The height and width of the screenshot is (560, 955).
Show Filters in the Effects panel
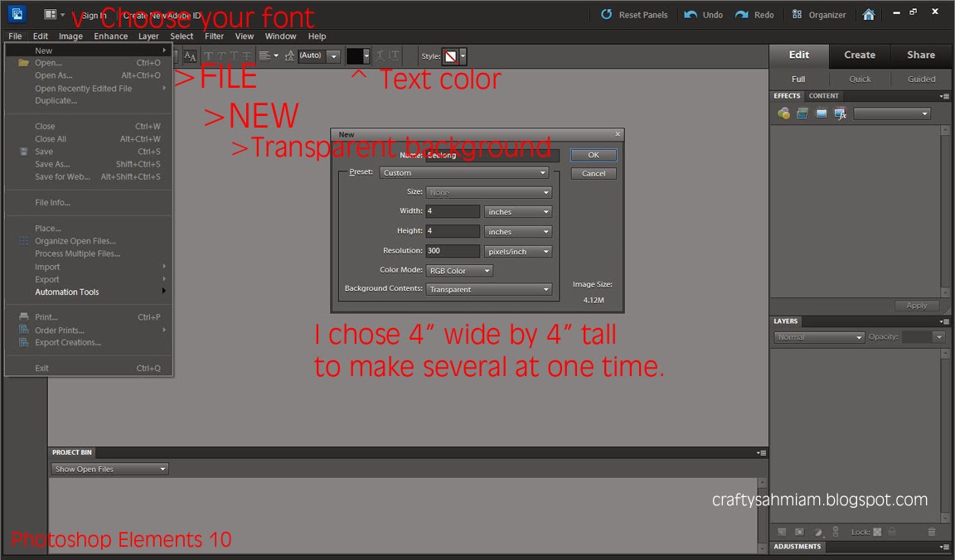tap(784, 113)
